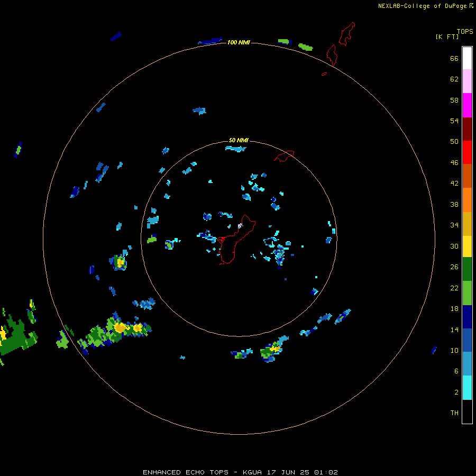476x476 pixels.
Task: Click the K FT units label
Action: pos(447,36)
